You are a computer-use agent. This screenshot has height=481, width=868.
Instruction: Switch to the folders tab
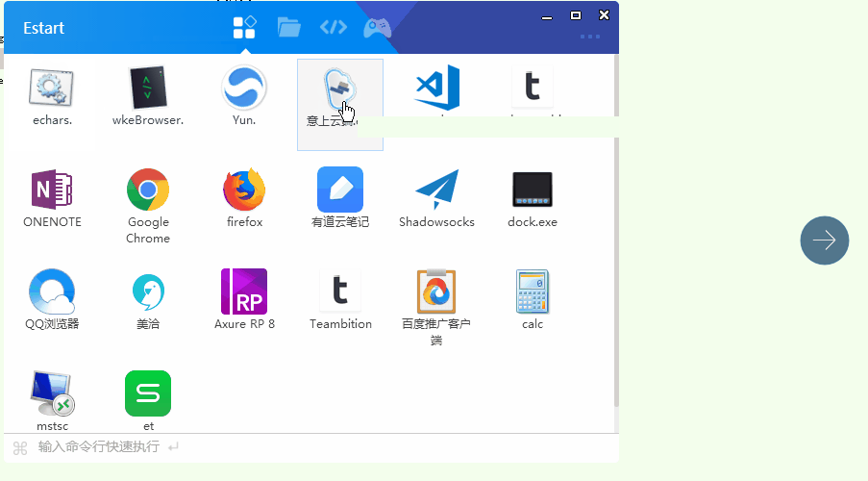288,27
